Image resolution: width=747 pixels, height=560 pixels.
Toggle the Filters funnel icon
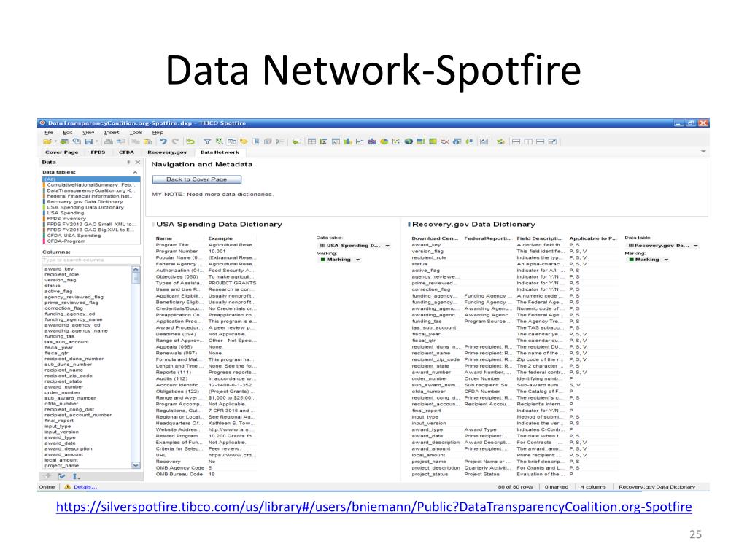[207, 141]
